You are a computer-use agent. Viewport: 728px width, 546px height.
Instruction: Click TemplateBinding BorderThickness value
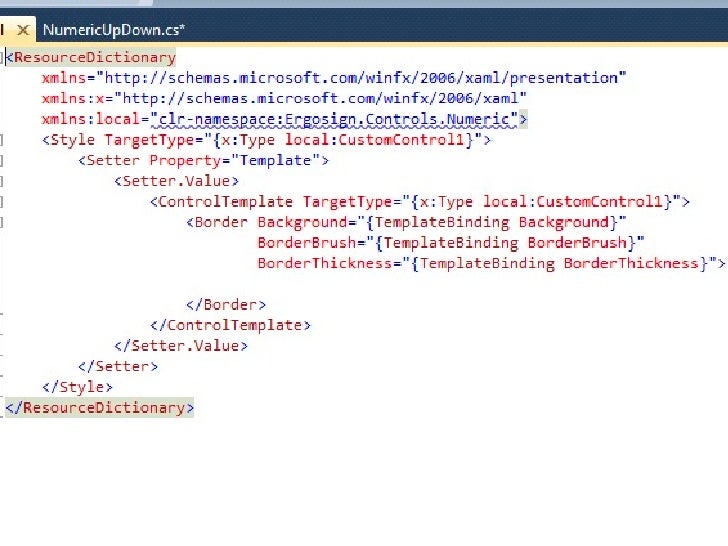[x=559, y=264]
